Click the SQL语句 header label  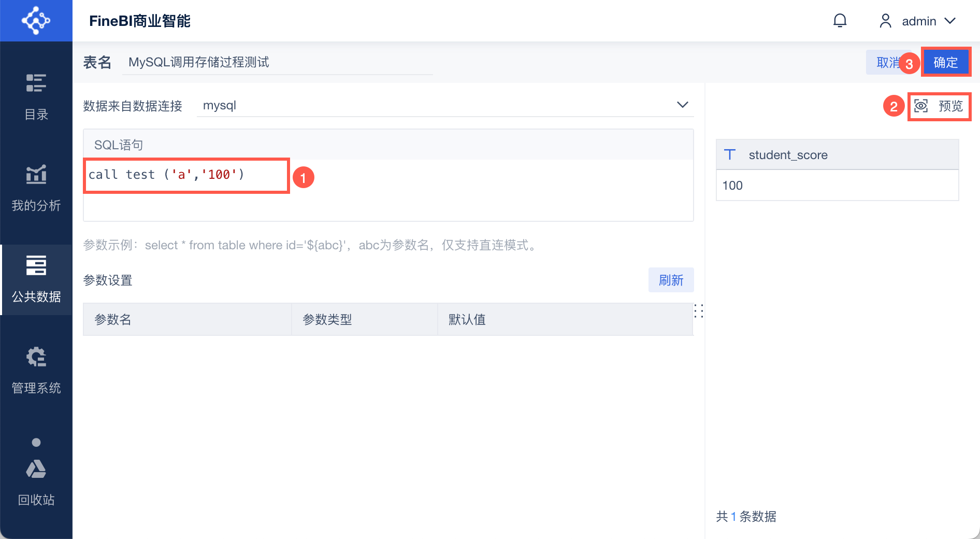[119, 145]
